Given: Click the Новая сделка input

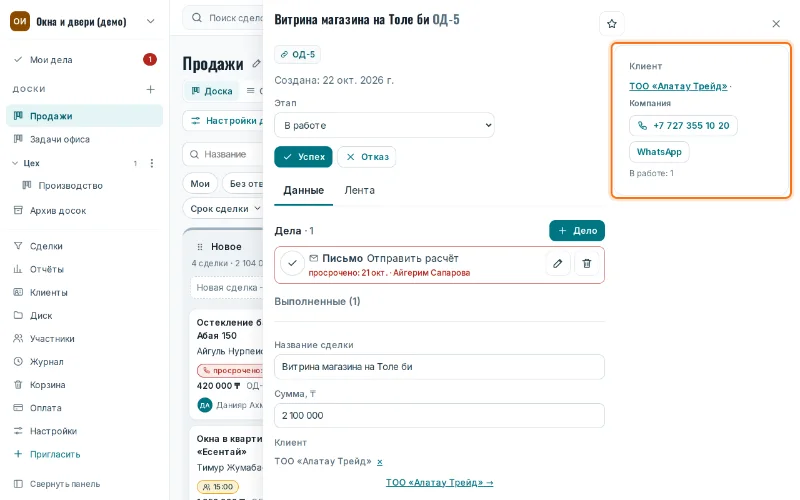Looking at the screenshot, I should (x=227, y=288).
